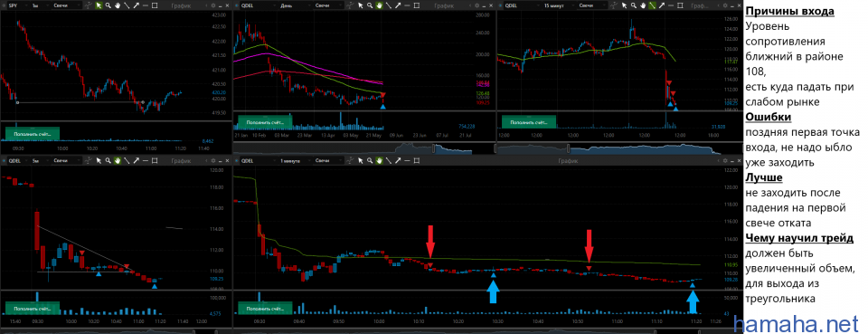Image resolution: width=868 pixels, height=334 pixels.
Task: Toggle the magnifier tool in QDEL 15-minute chart
Action: point(634,5)
